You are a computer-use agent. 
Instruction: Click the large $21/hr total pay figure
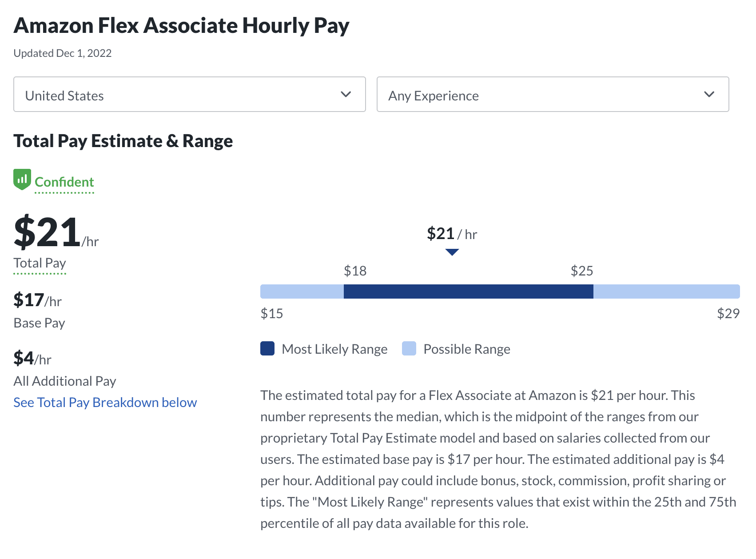pos(48,232)
